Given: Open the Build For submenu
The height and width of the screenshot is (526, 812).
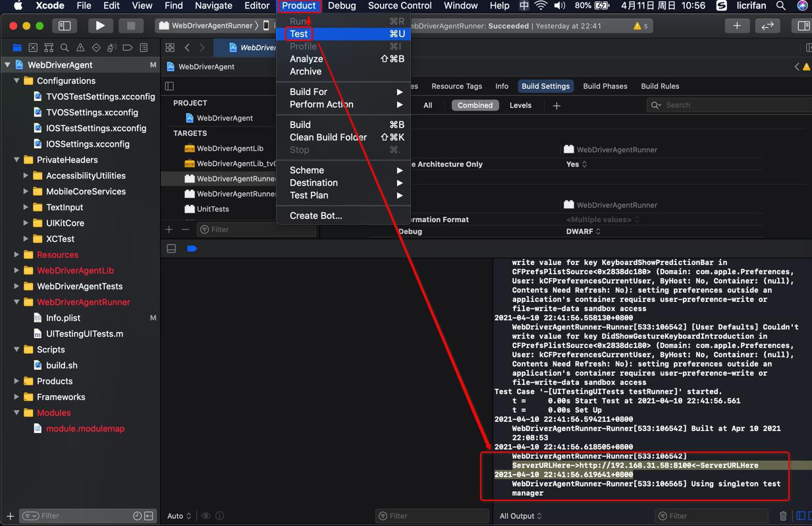Looking at the screenshot, I should [x=343, y=92].
